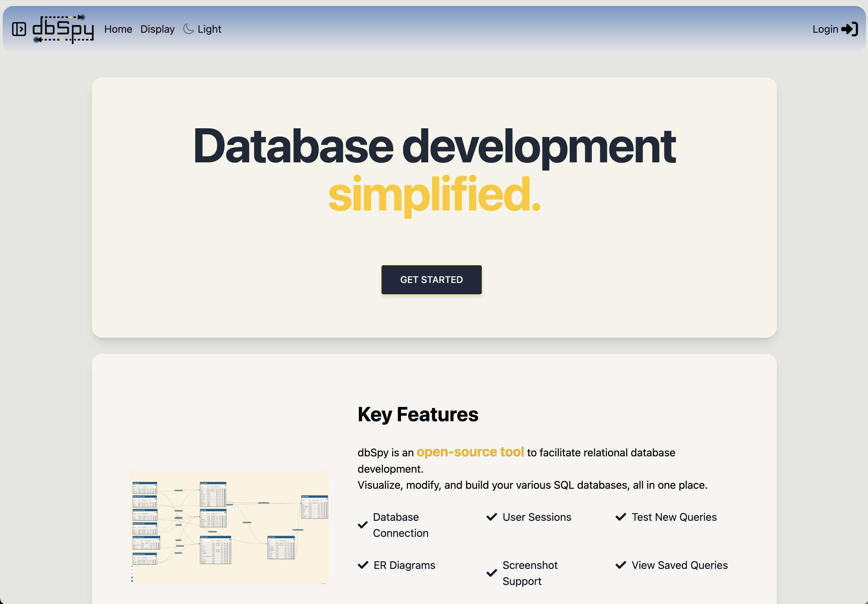Click checkmark beside ER Diagrams

[362, 565]
